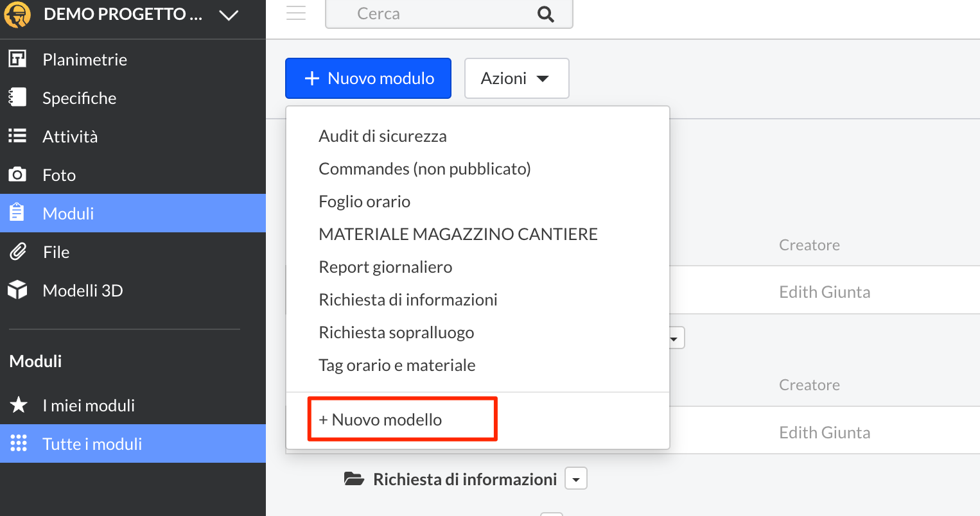Select MATERIALE MAGAZZINO CANTIERE menu entry
This screenshot has width=980, height=516.
click(458, 234)
